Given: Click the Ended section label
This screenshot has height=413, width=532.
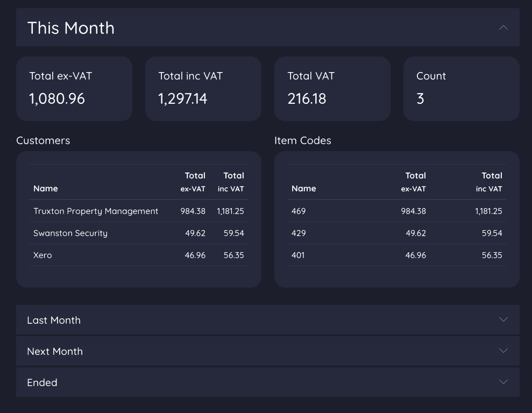Looking at the screenshot, I should tap(42, 382).
